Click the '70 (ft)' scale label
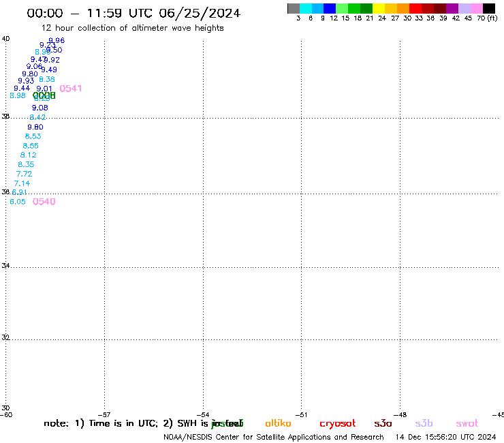This screenshot has width=504, height=443. [x=487, y=18]
